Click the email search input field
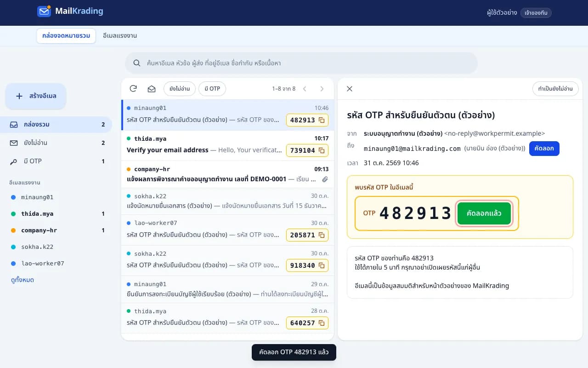Image resolution: width=588 pixels, height=368 pixels. pyautogui.click(x=301, y=63)
